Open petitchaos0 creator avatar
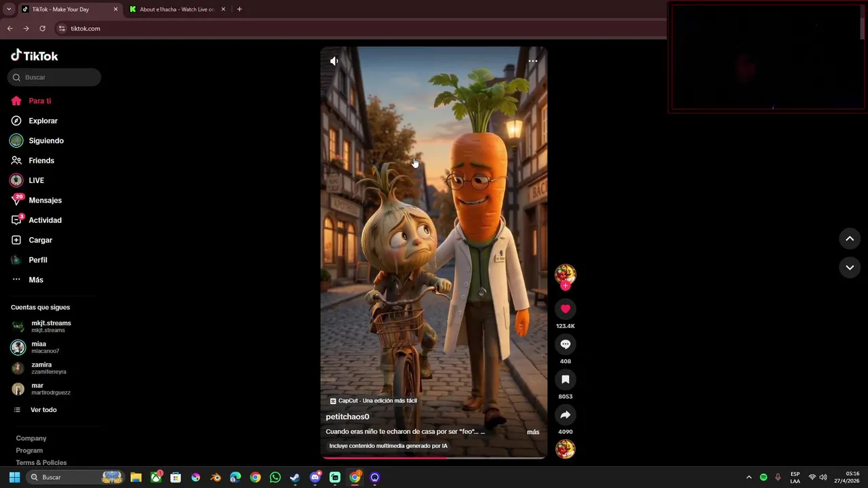 (x=566, y=274)
